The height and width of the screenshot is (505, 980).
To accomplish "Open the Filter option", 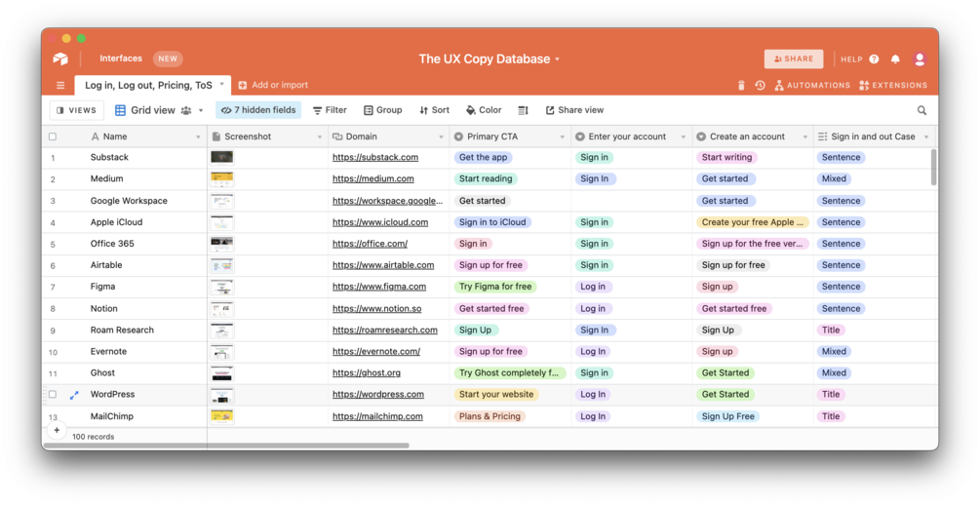I will (330, 110).
